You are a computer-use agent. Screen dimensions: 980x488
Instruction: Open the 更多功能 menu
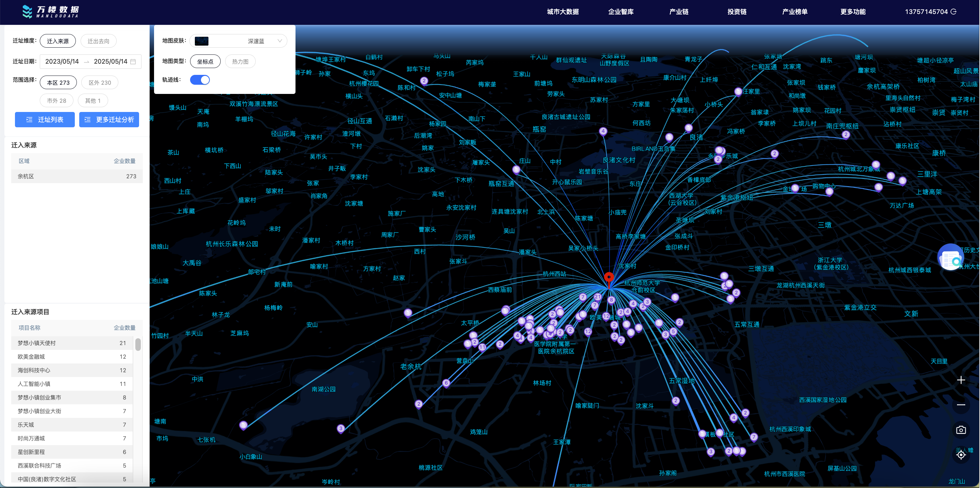click(x=852, y=12)
